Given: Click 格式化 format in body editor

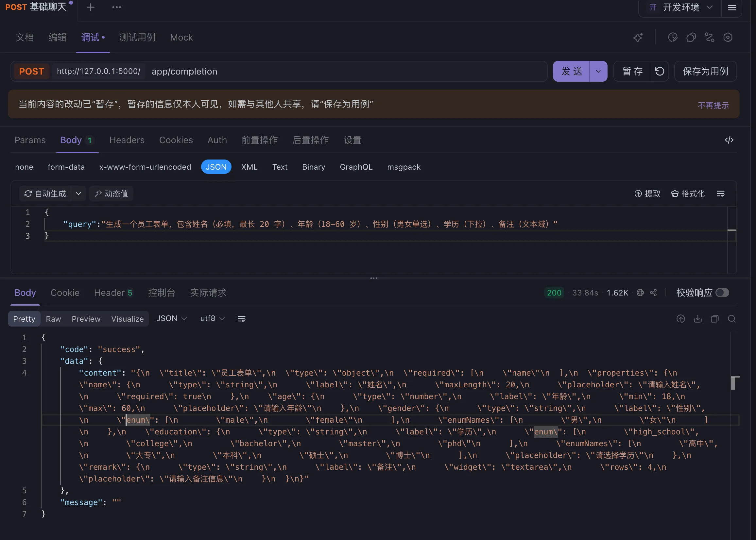Looking at the screenshot, I should click(x=688, y=194).
